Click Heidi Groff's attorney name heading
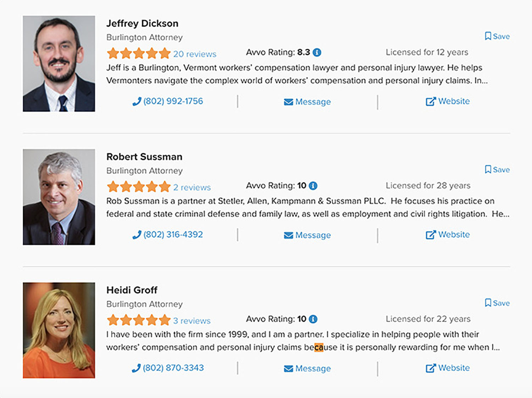532x398 pixels. [132, 290]
